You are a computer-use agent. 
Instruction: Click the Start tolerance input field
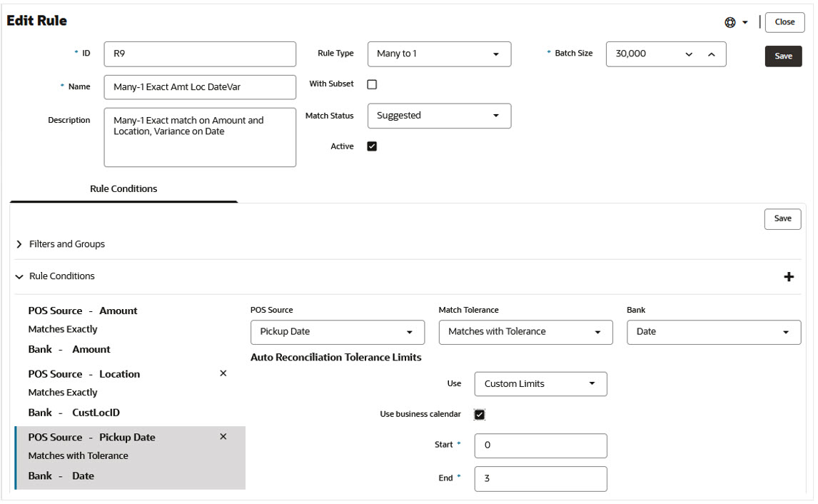(x=540, y=445)
